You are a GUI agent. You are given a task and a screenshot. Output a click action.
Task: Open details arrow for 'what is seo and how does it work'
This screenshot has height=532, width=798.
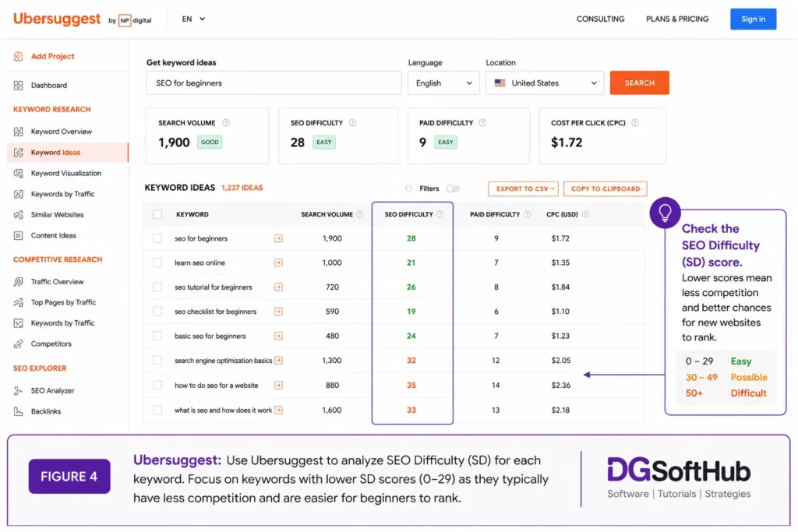coord(278,410)
